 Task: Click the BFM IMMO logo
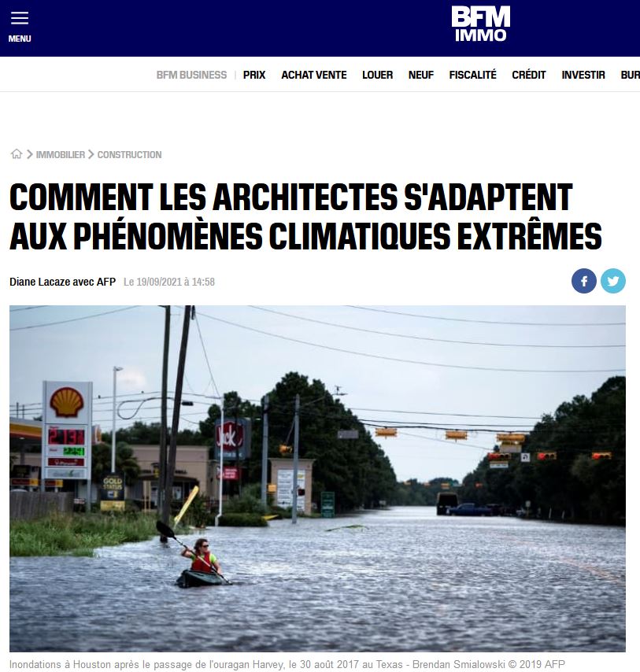(x=480, y=24)
